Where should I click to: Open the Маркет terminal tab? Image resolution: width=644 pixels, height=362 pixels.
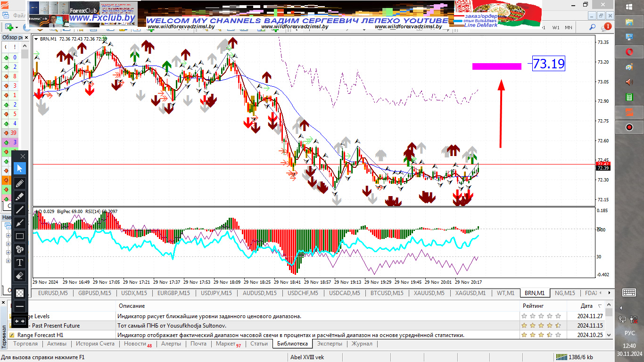tap(228, 344)
